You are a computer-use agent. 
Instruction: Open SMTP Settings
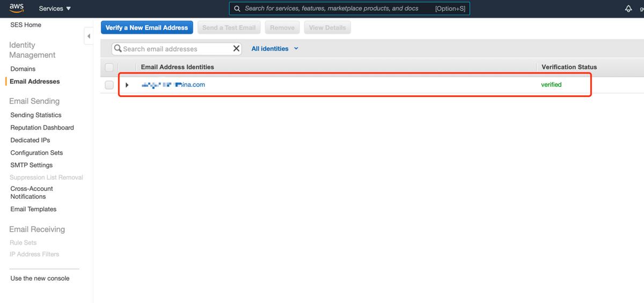click(x=32, y=165)
